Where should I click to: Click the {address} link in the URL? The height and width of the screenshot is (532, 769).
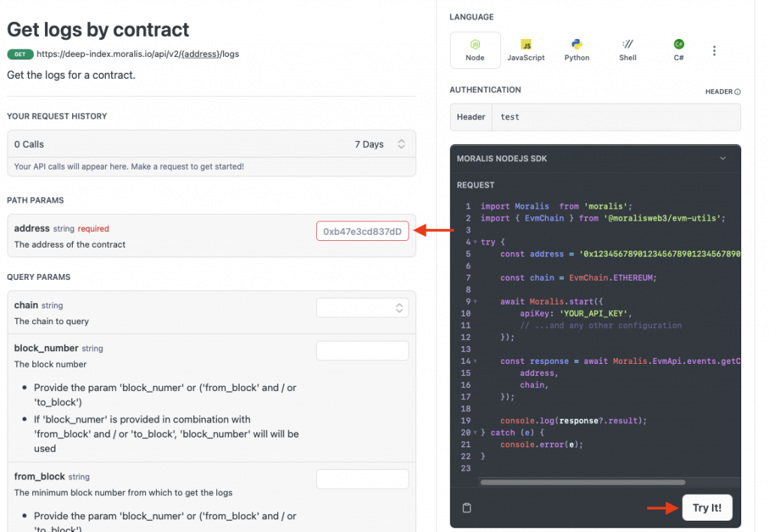[200, 54]
